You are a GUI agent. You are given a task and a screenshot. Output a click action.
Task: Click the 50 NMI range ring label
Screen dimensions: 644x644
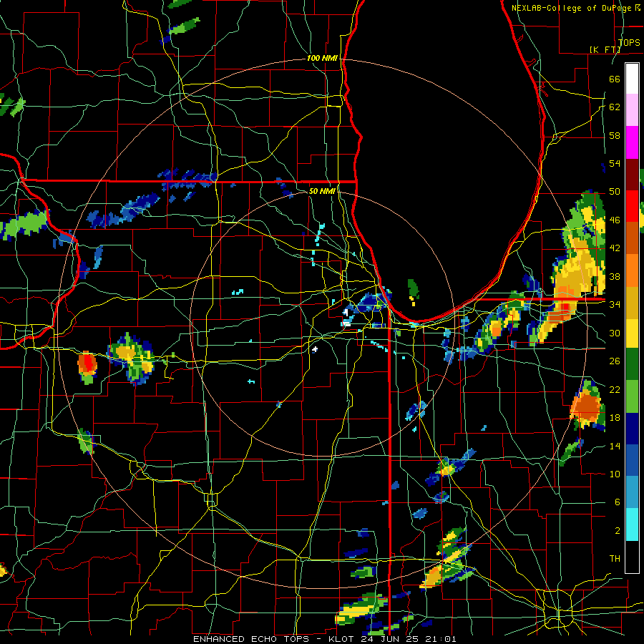(322, 191)
